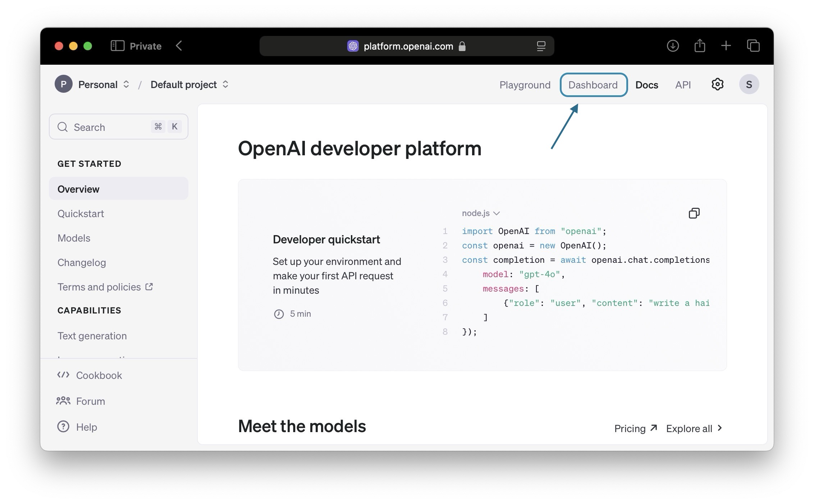Click the lock icon in the address bar
This screenshot has height=504, width=814.
462,46
